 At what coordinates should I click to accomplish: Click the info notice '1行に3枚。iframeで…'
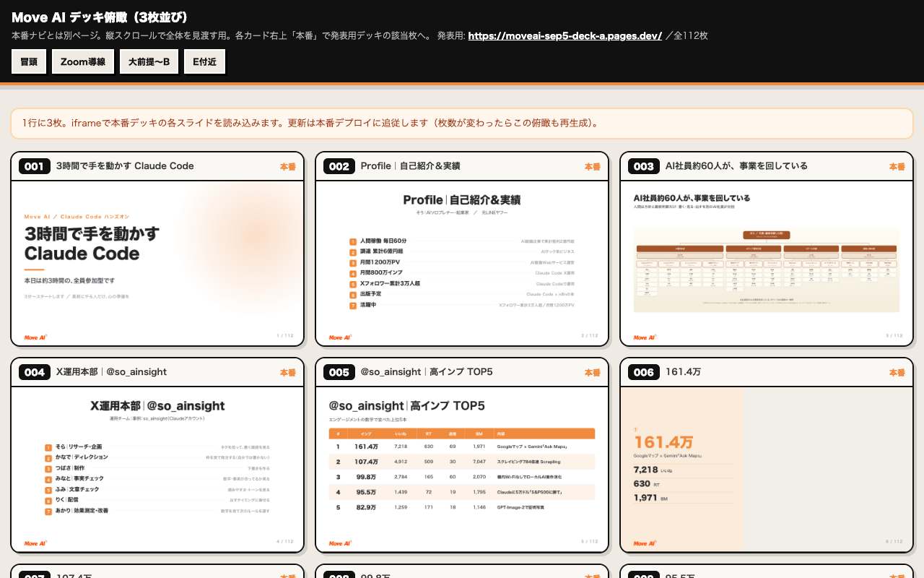pos(462,123)
